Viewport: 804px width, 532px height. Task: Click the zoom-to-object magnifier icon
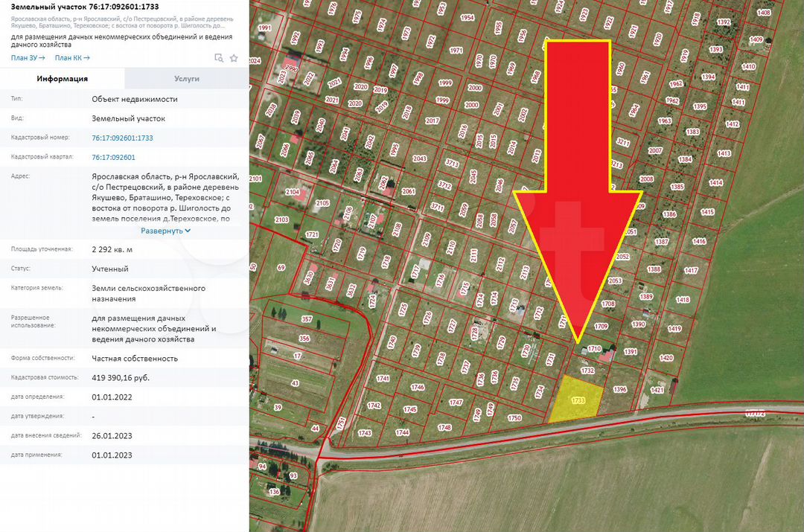[x=219, y=58]
